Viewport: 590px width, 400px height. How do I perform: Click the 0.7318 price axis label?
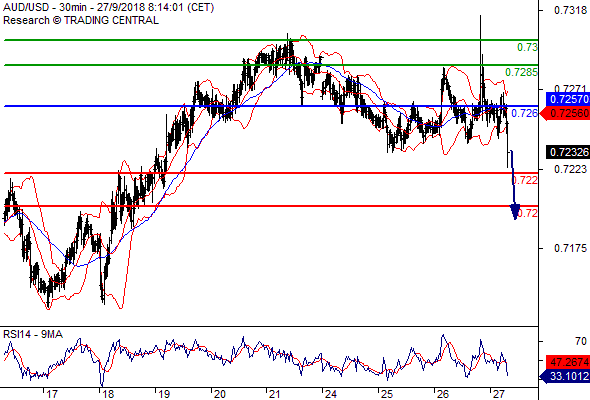(570, 10)
